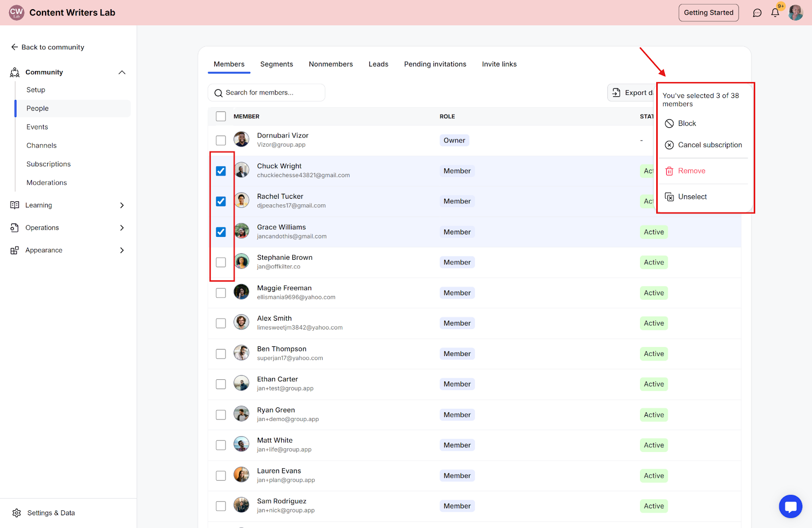812x528 pixels.
Task: Expand the Appearance section
Action: click(122, 250)
